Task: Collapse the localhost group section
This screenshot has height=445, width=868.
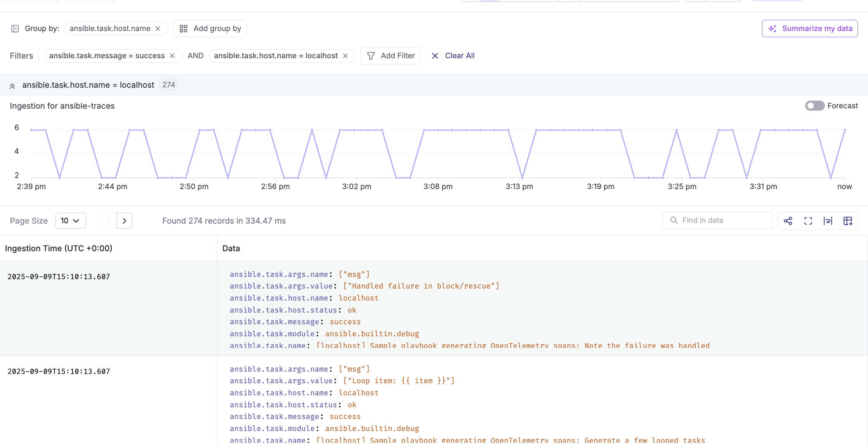Action: (x=12, y=86)
